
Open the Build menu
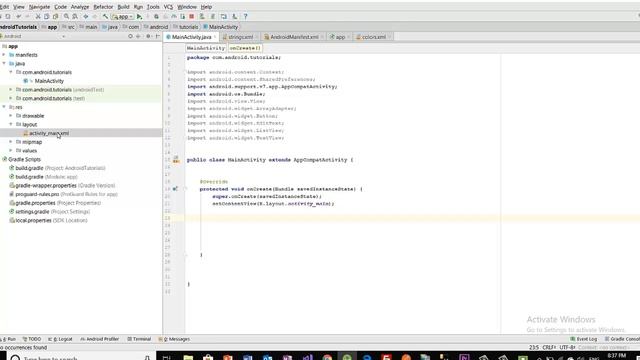click(x=123, y=7)
